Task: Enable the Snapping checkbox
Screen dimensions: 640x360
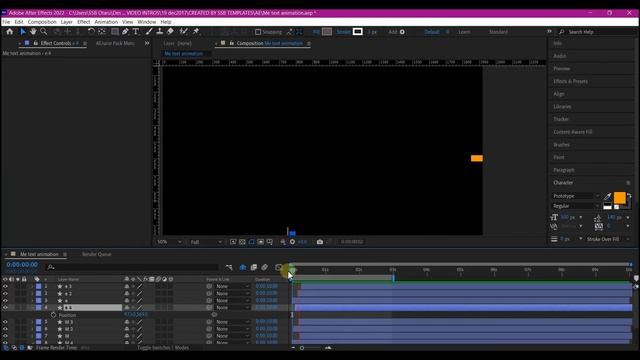Action: (258, 32)
